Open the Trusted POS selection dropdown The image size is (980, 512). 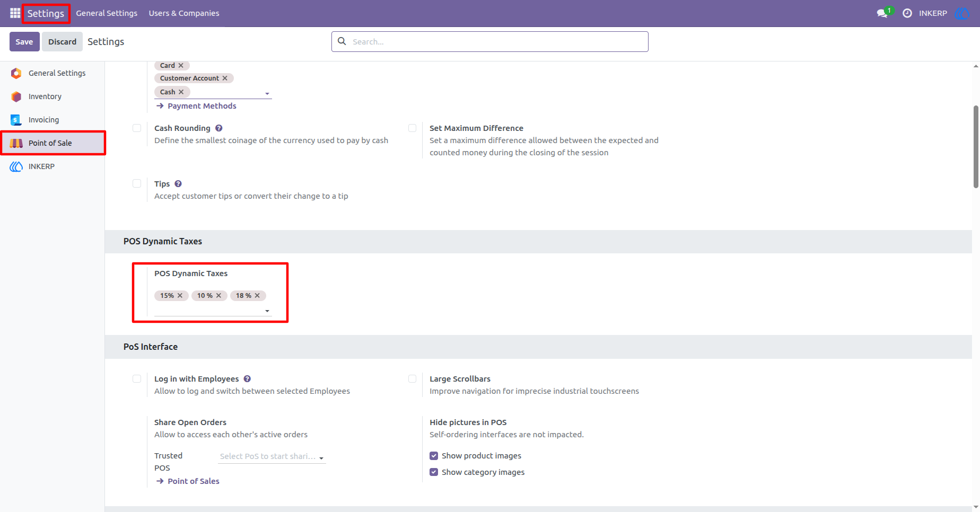click(272, 456)
